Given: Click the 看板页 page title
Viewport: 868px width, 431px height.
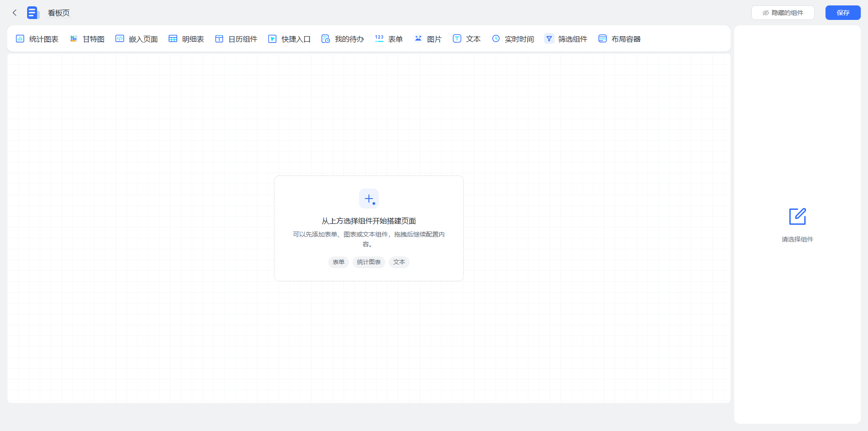Looking at the screenshot, I should [x=59, y=13].
